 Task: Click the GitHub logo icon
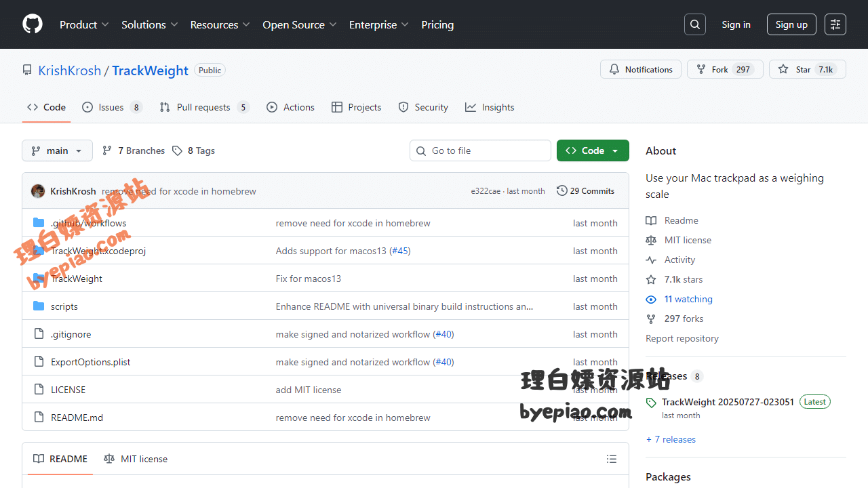click(x=33, y=24)
